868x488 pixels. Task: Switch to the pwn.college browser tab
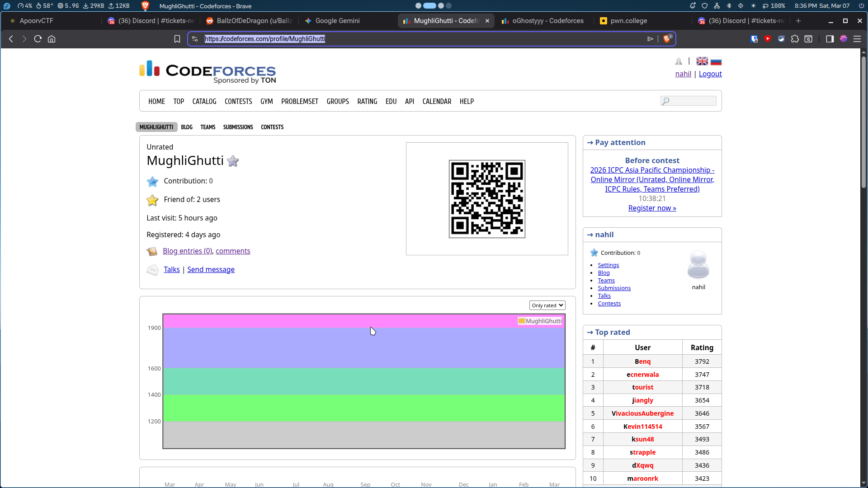628,21
